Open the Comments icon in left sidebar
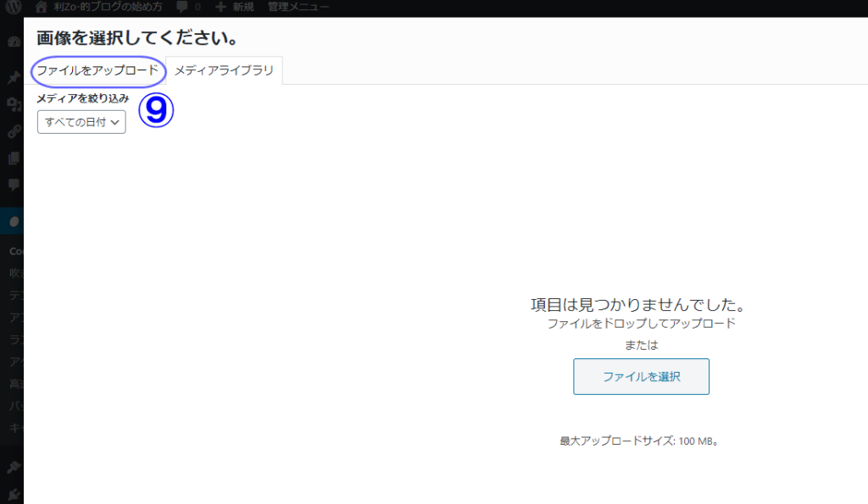The image size is (868, 504). (x=14, y=185)
